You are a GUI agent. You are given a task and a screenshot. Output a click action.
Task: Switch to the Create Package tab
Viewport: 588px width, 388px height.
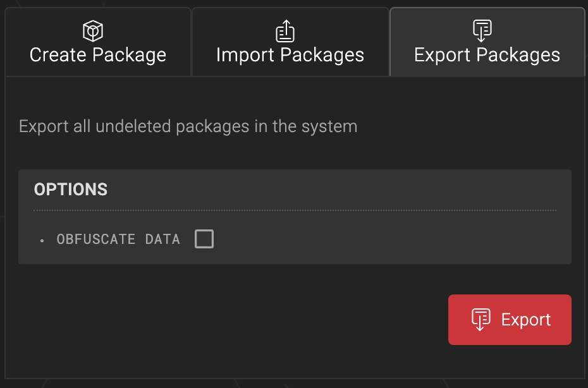point(98,43)
